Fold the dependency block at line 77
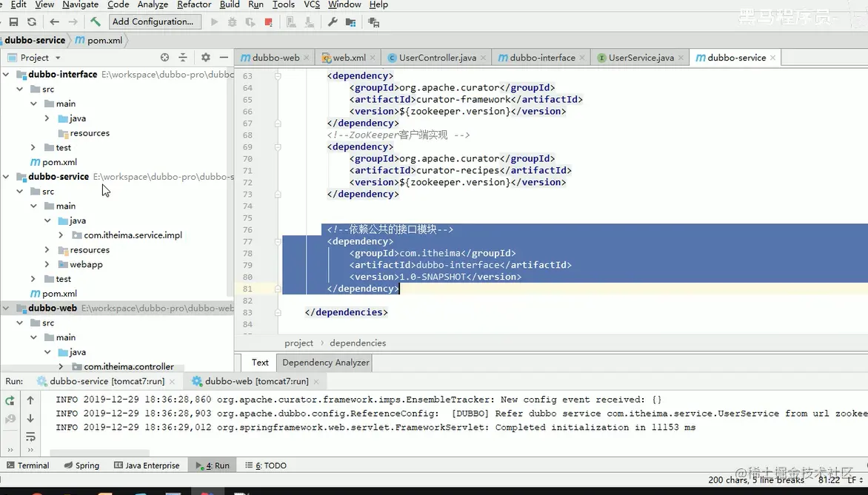868x495 pixels. (278, 242)
